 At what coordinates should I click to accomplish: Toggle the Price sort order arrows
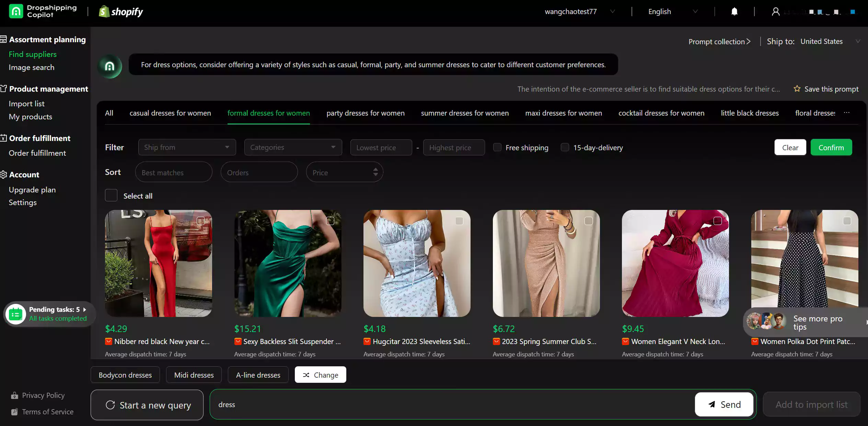(x=375, y=172)
